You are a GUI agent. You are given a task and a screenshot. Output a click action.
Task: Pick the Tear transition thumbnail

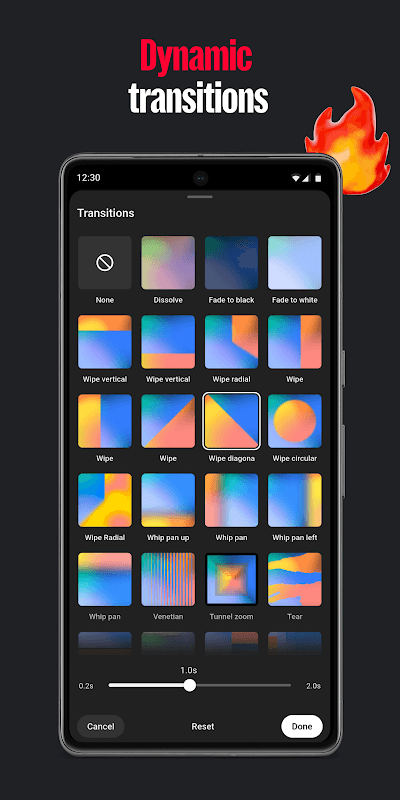pos(294,579)
